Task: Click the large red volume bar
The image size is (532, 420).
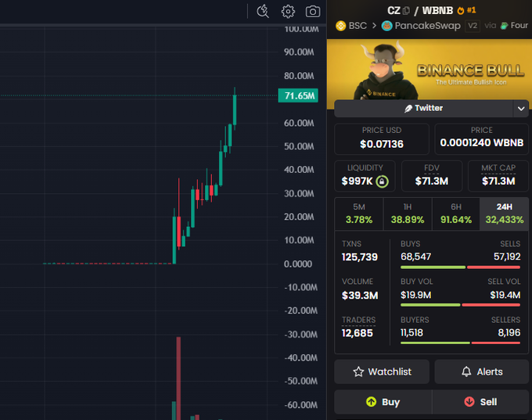Action: 178,379
